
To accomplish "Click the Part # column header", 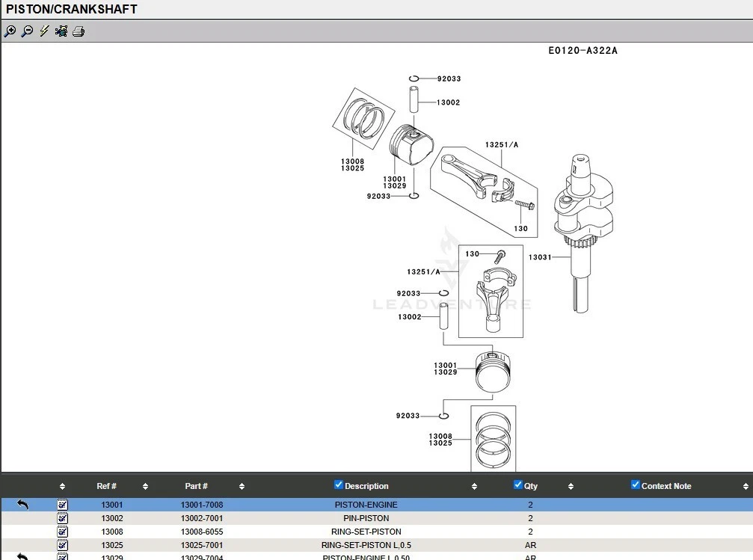I will pyautogui.click(x=196, y=486).
